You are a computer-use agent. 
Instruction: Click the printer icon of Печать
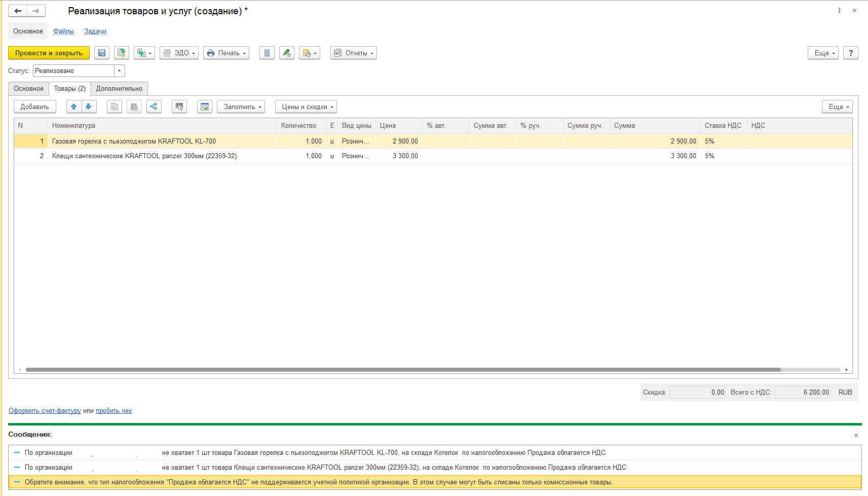[211, 53]
